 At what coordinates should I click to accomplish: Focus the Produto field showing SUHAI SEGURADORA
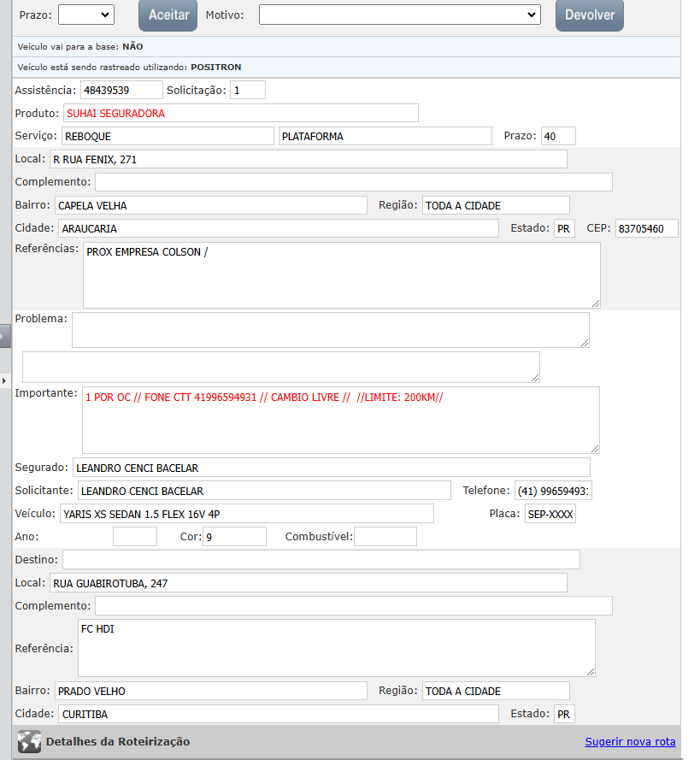240,113
